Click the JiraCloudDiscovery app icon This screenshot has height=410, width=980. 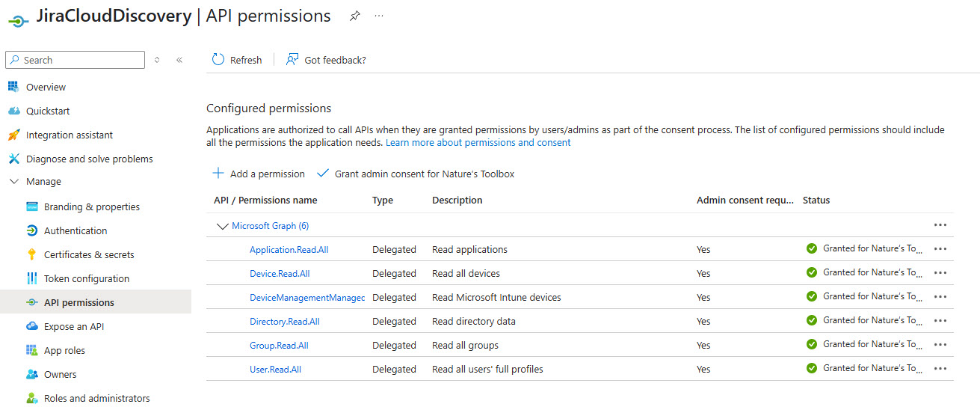tap(18, 21)
